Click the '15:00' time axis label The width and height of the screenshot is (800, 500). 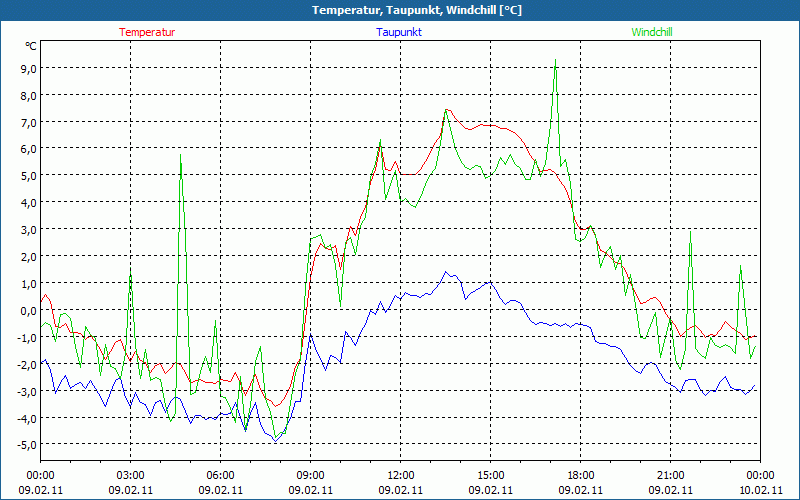pyautogui.click(x=490, y=476)
